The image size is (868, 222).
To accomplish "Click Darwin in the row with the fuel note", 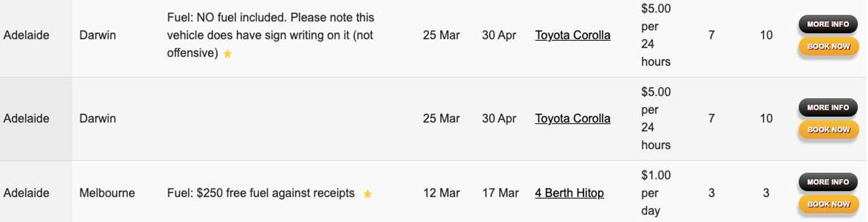I will click(98, 35).
